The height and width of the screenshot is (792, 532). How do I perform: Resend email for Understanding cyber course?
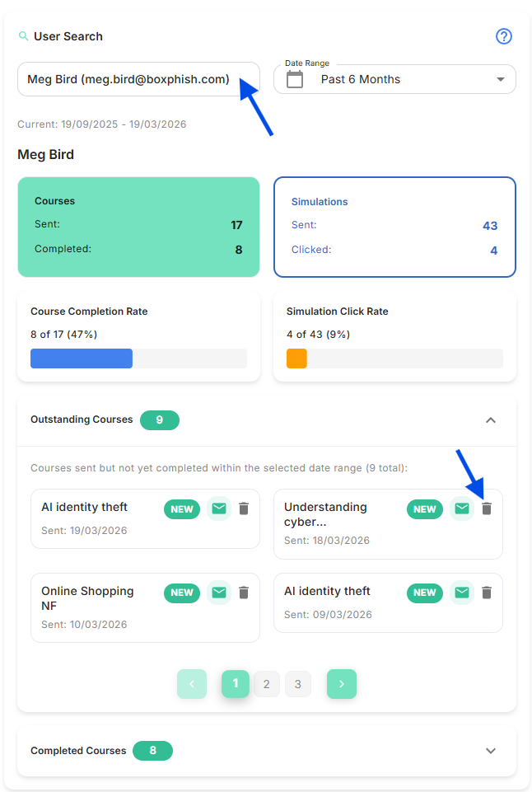[462, 509]
